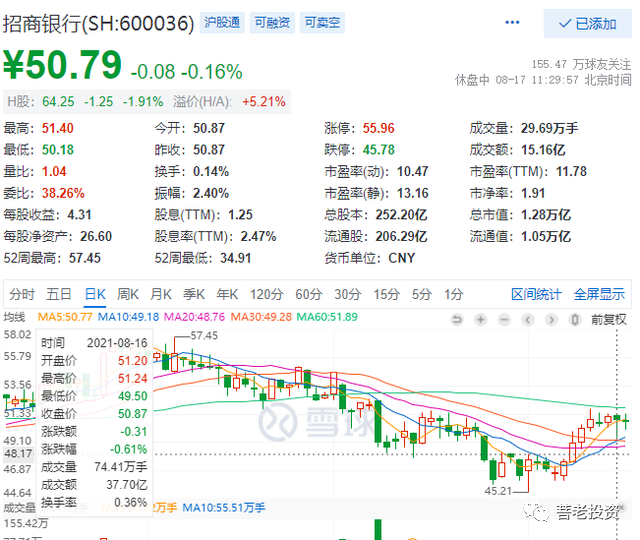Click the 可卖空 tag
The image size is (640, 540).
click(x=322, y=22)
